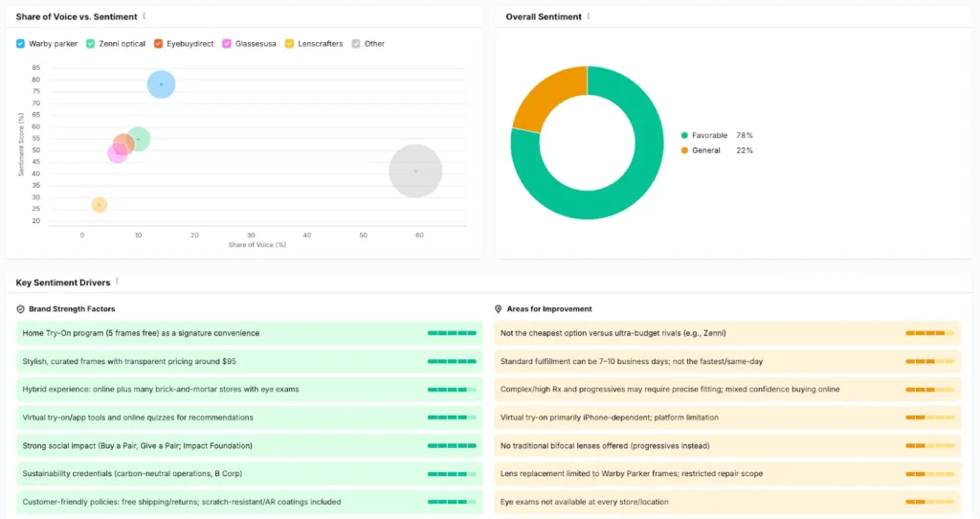The image size is (980, 519).
Task: Click pin icon next to Areas for Improvement
Action: pos(498,309)
